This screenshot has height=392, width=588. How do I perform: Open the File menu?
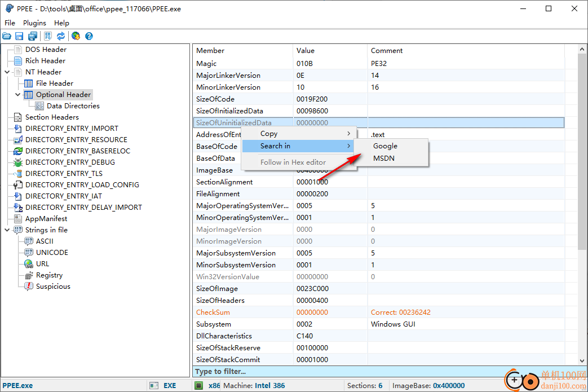(x=10, y=23)
